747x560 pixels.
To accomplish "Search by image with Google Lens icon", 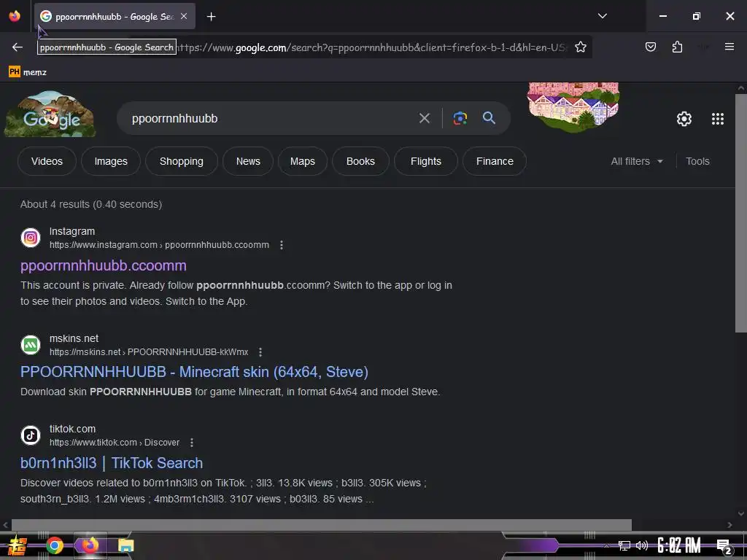I will click(x=460, y=118).
